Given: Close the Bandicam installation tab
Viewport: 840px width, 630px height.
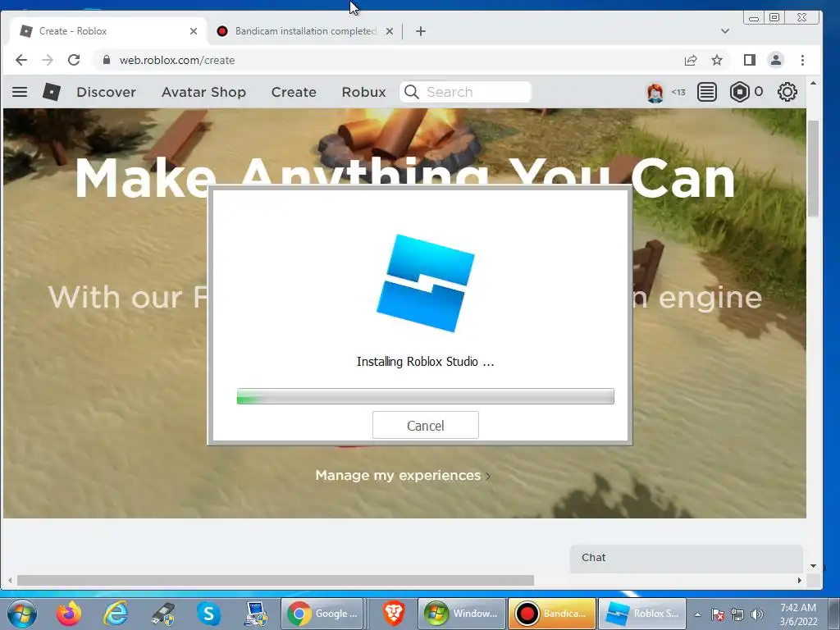Looking at the screenshot, I should (x=390, y=31).
